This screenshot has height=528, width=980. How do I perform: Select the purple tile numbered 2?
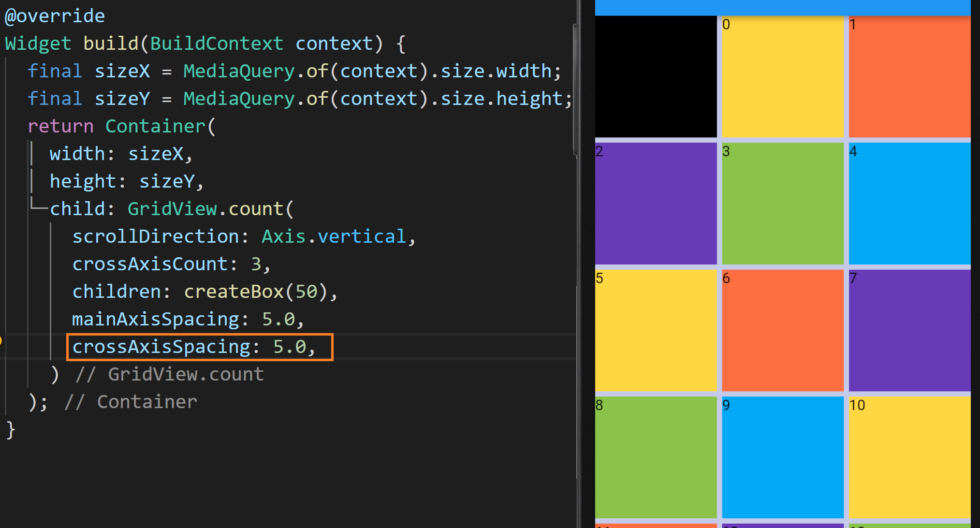(656, 204)
